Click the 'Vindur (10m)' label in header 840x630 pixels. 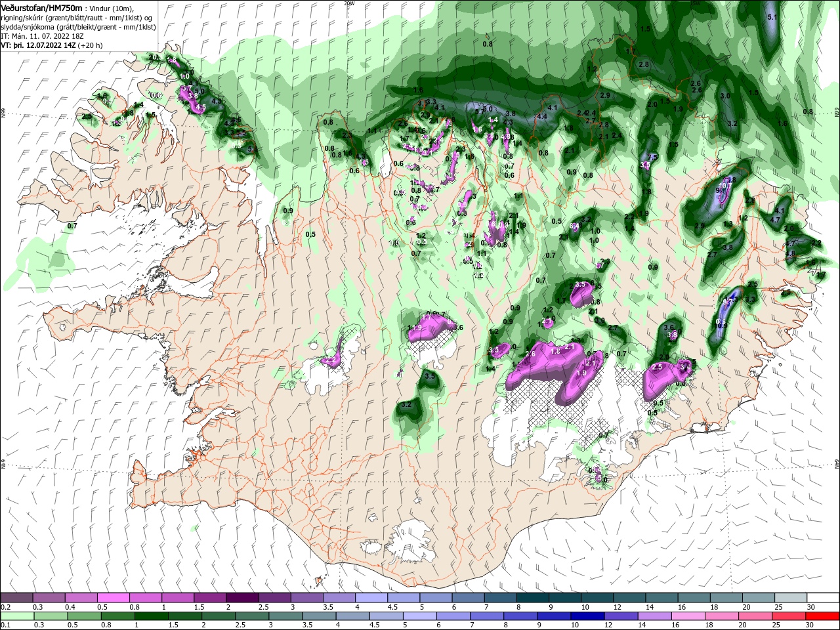110,8
